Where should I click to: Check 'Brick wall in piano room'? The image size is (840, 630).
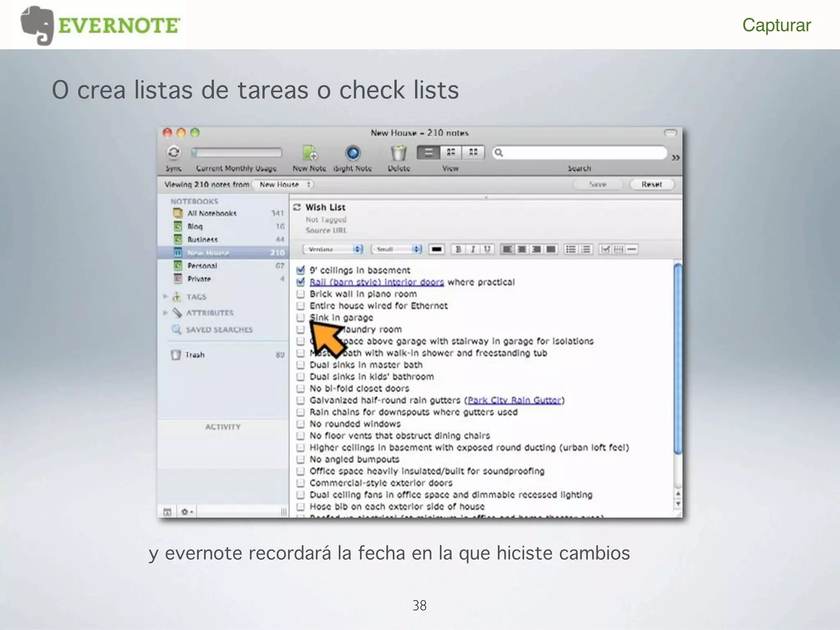301,294
